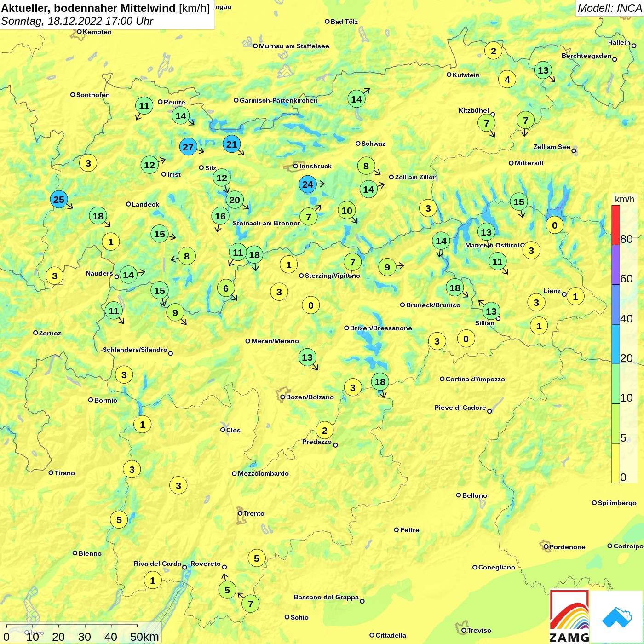Click the Innsbruck city label
This screenshot has width=644, height=644.
pyautogui.click(x=316, y=166)
